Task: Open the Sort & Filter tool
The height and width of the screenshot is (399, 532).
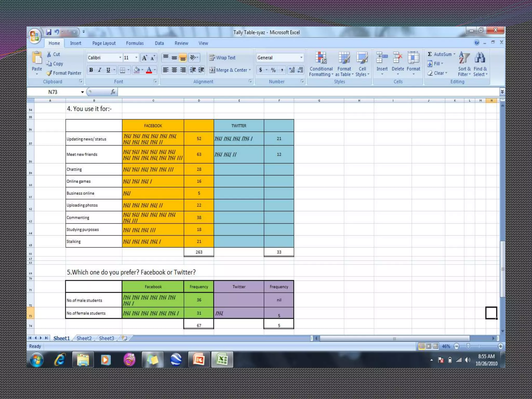Action: click(x=464, y=58)
